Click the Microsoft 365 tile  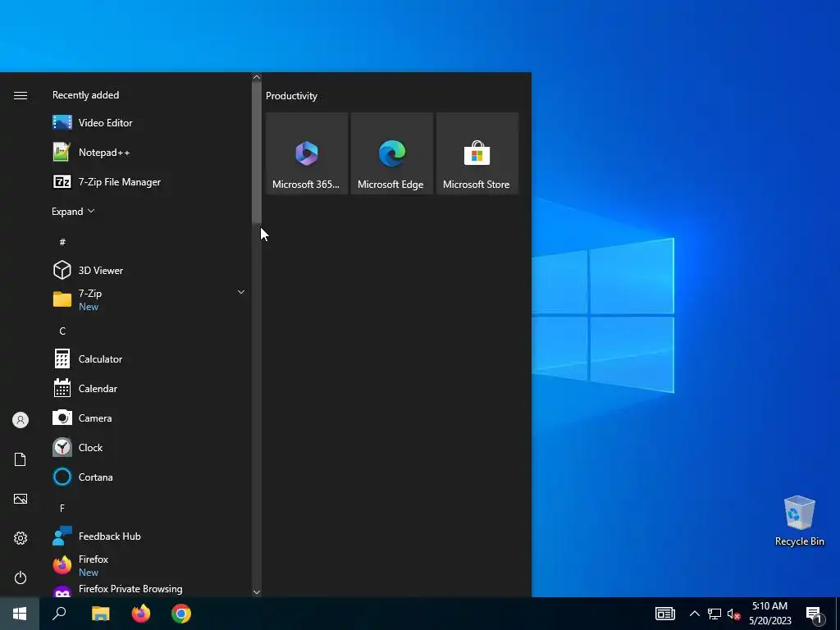click(x=307, y=153)
